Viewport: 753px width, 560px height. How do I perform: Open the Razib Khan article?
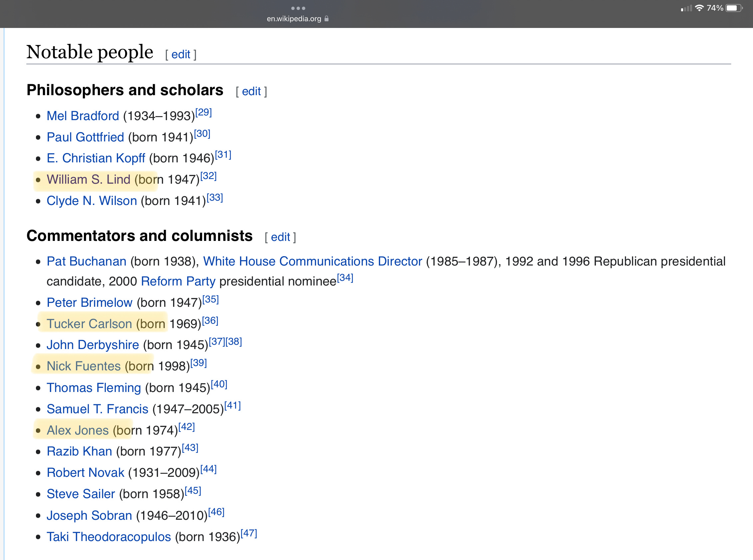[79, 451]
